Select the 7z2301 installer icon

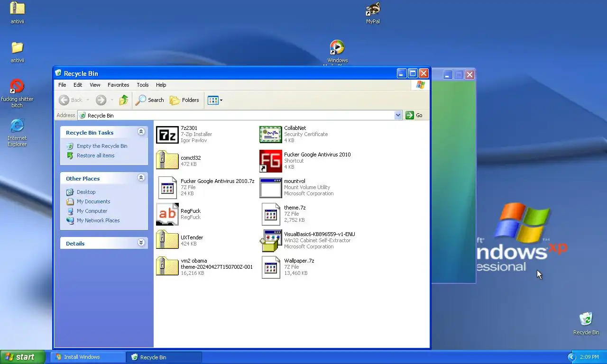(167, 135)
